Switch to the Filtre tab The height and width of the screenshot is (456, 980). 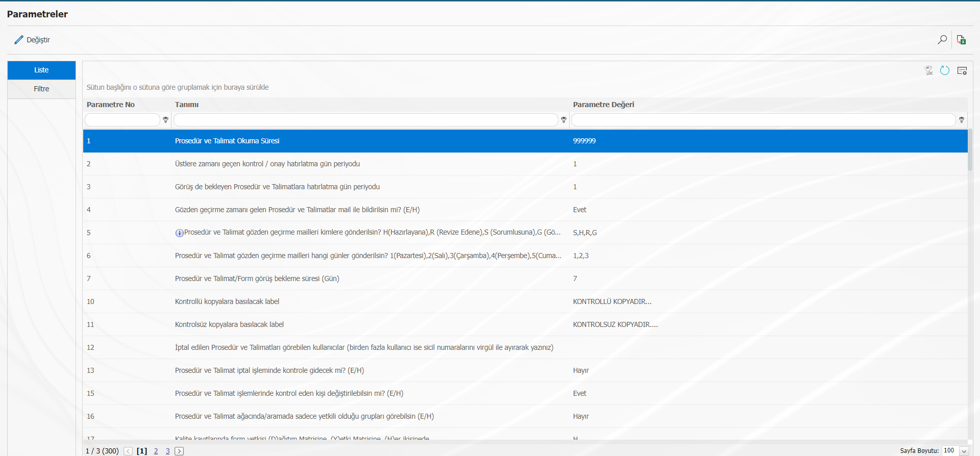click(41, 89)
